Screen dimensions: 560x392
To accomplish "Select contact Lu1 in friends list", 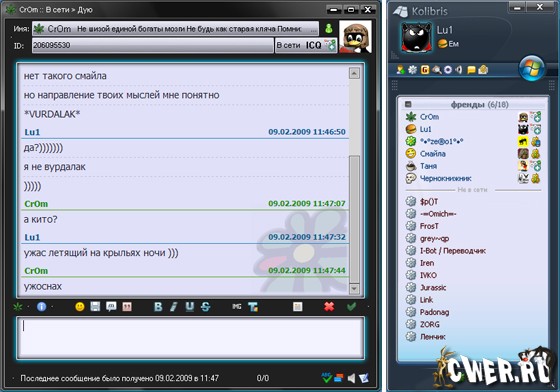I will click(473, 129).
